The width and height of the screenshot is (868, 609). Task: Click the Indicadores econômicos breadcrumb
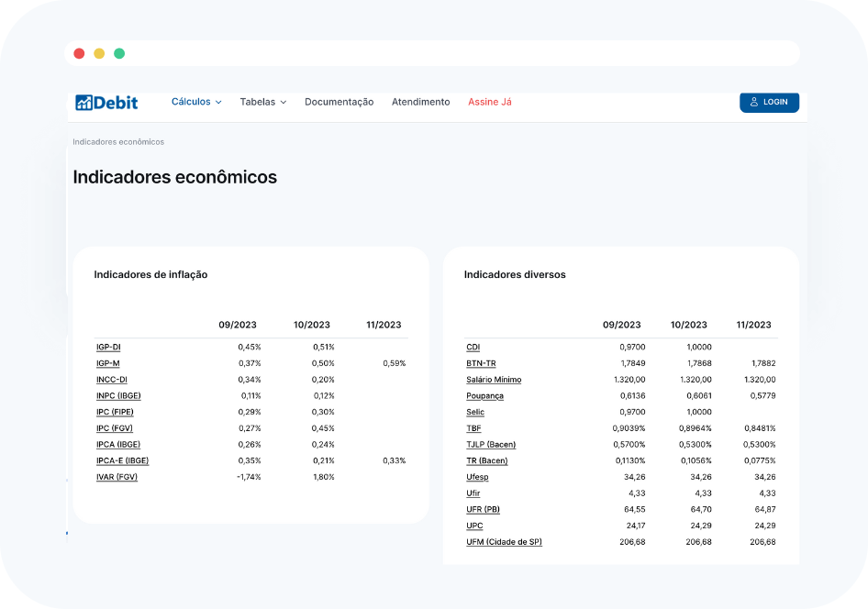tap(118, 142)
